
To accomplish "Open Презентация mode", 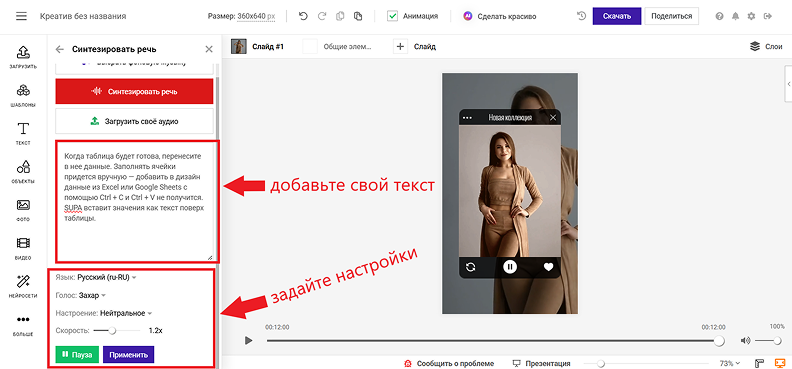I will tap(541, 363).
